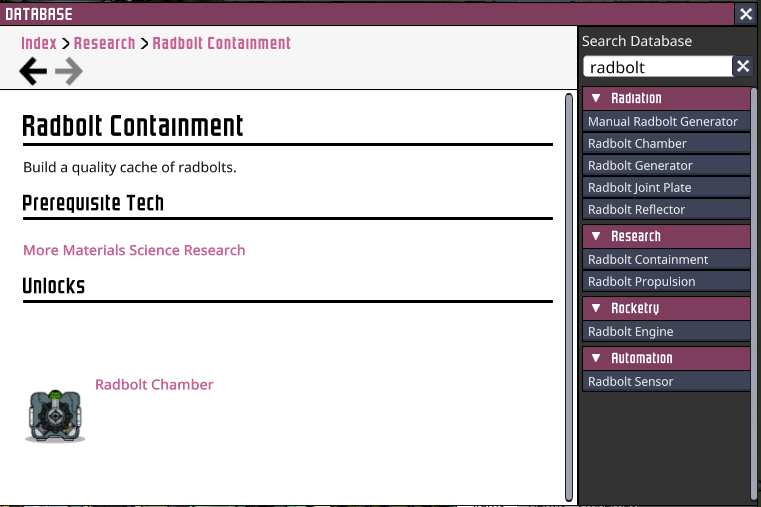Open More Materials Science Research link
Viewport: 761px width, 507px height.
(134, 250)
